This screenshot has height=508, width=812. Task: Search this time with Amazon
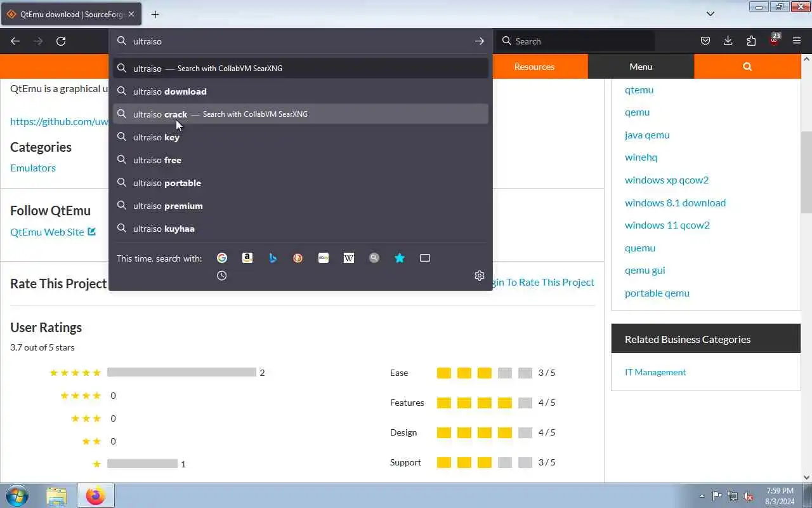[247, 258]
